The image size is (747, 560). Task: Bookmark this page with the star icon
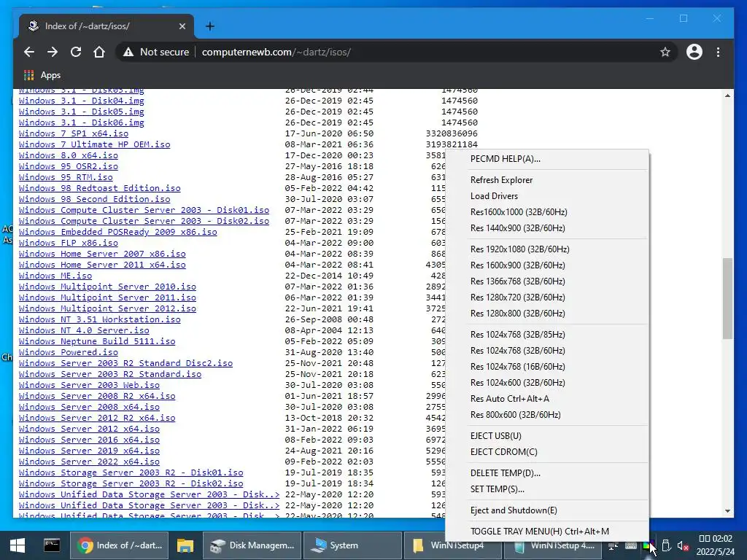[x=665, y=52]
